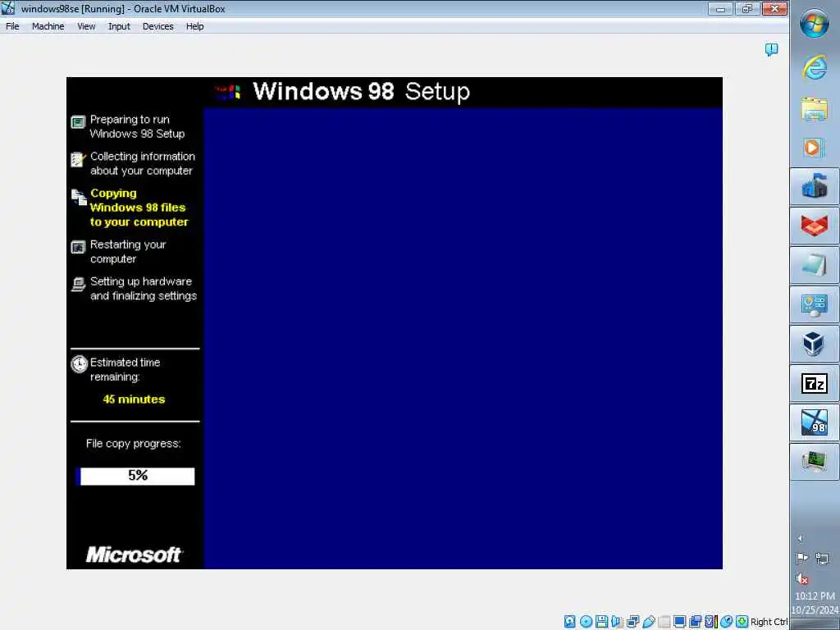Click the Restarting your computer step icon
Screen dimensions: 840x630
(78, 247)
